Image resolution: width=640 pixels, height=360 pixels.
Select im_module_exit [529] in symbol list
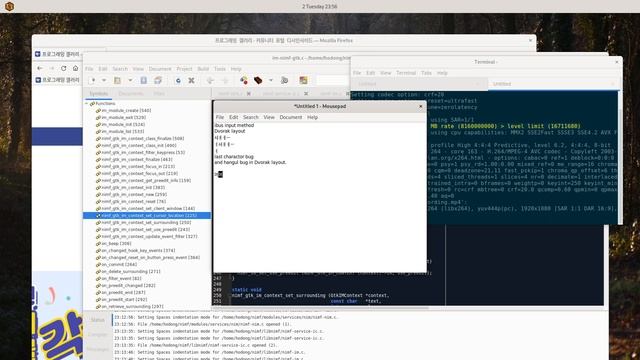[124, 118]
